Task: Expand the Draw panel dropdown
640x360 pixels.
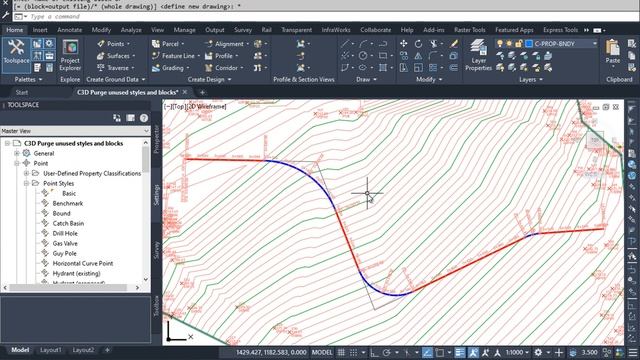Action: click(366, 80)
